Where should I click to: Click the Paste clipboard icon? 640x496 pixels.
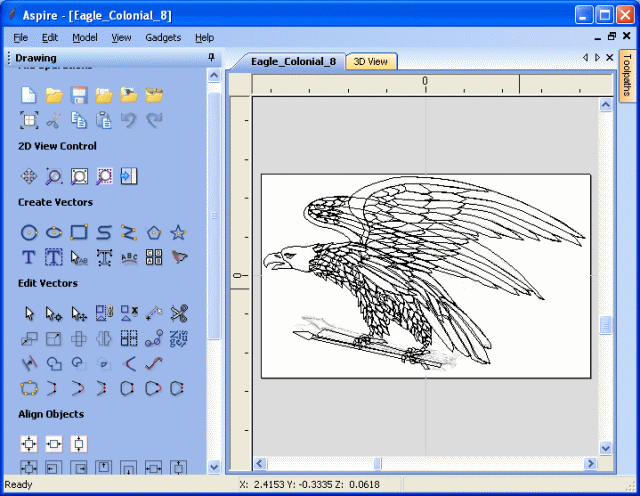point(104,120)
